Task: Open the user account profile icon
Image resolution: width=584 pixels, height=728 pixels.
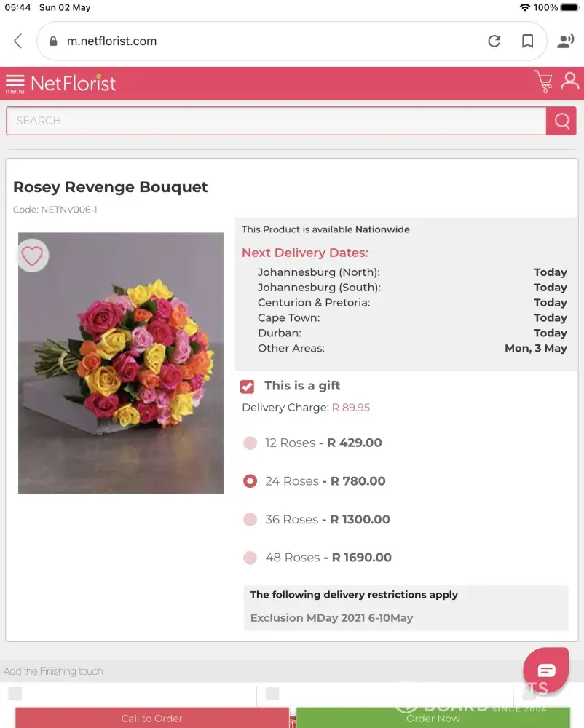Action: pyautogui.click(x=570, y=81)
